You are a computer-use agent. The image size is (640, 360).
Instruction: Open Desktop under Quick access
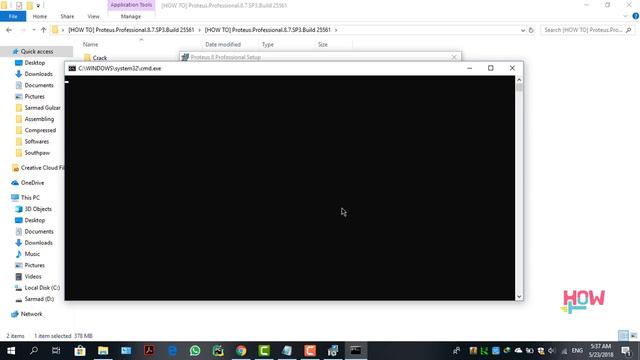point(35,63)
